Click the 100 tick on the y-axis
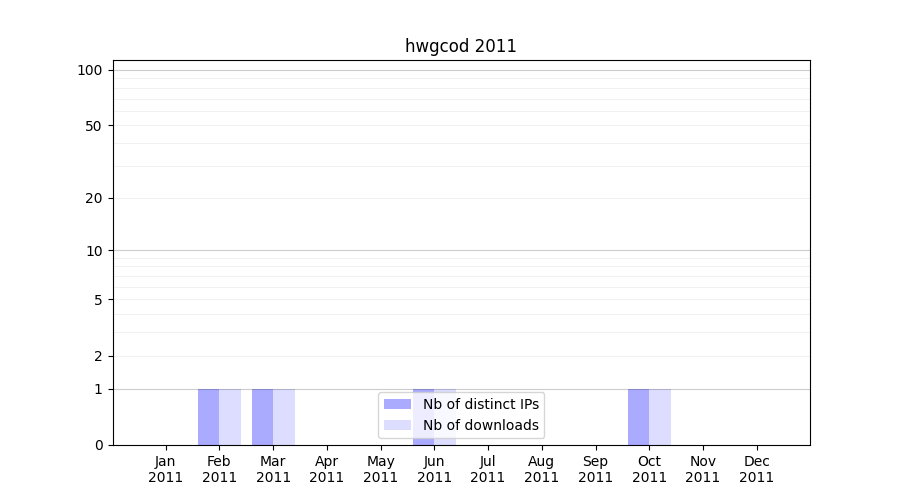Image resolution: width=900 pixels, height=500 pixels. 90,70
